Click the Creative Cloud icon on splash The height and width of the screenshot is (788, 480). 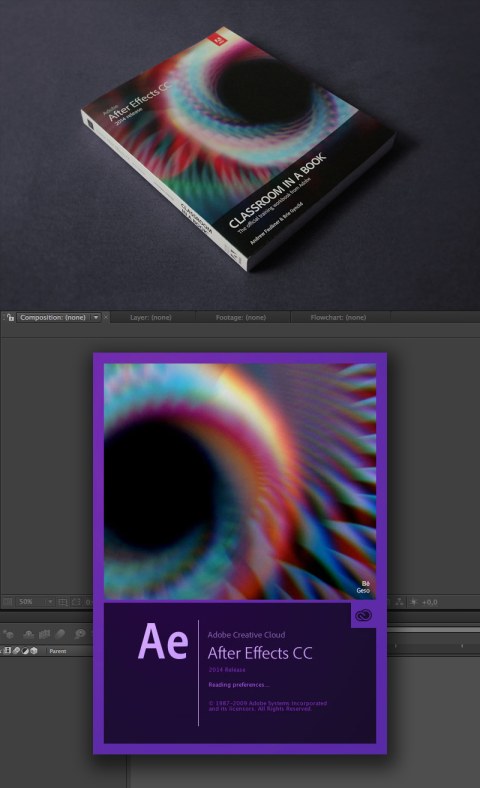(363, 616)
